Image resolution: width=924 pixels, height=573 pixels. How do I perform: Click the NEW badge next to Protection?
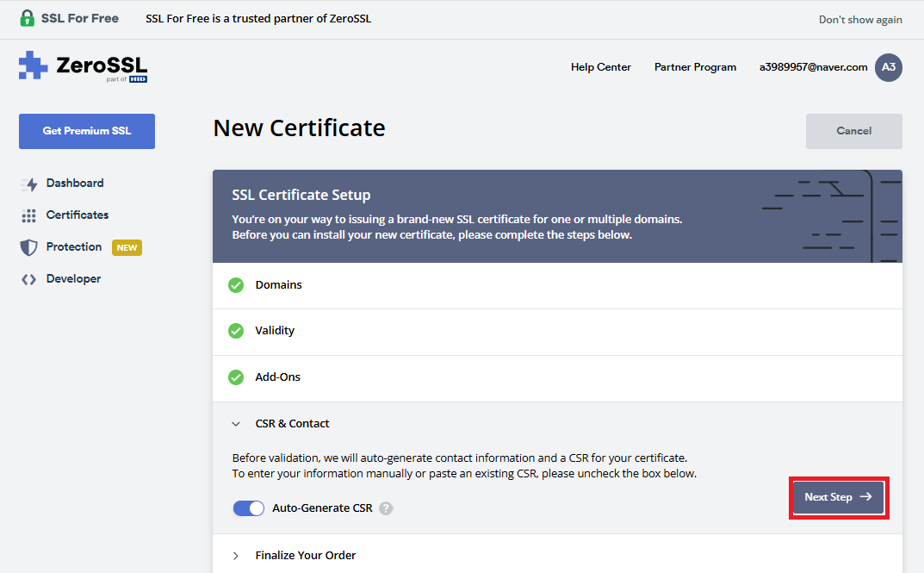click(x=127, y=247)
